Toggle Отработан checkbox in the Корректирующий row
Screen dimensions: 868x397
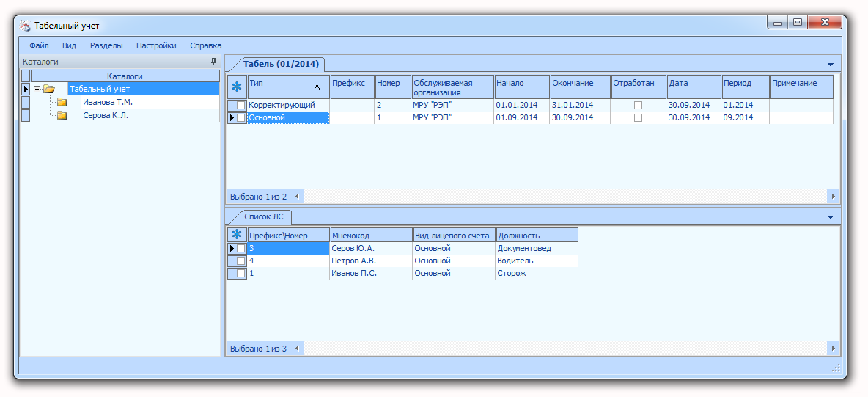click(x=639, y=106)
